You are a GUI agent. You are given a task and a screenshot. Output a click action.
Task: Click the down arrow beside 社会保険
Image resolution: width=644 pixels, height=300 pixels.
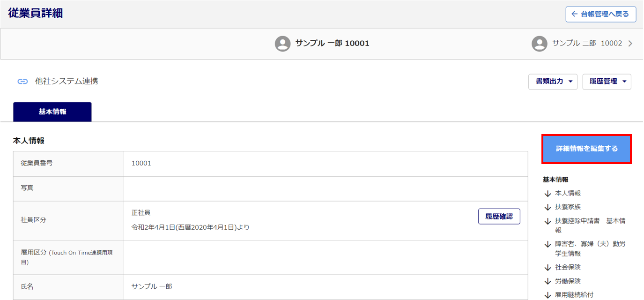548,268
